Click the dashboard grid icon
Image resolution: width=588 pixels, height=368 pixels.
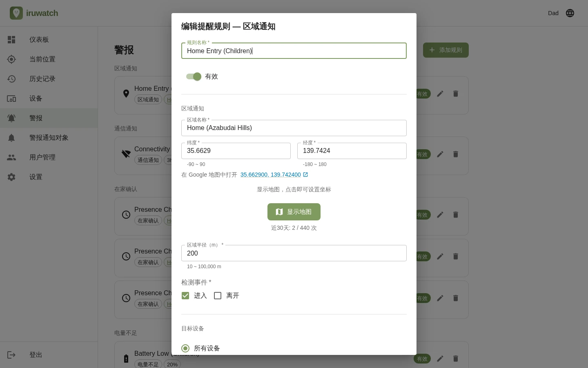pyautogui.click(x=11, y=40)
